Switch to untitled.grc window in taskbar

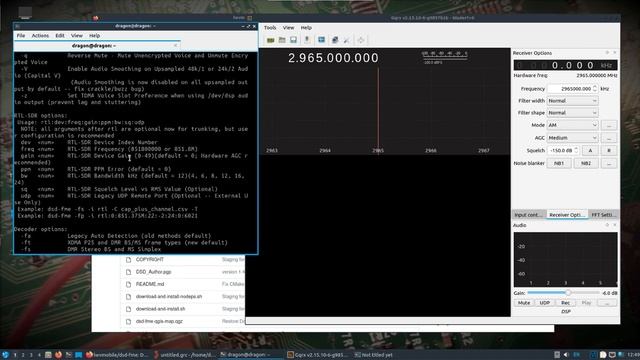click(x=184, y=355)
